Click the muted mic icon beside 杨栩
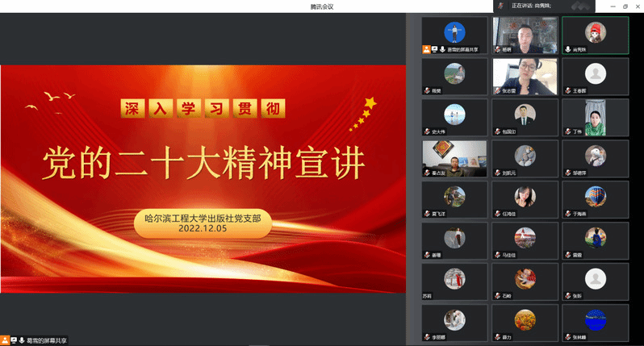 point(497,49)
